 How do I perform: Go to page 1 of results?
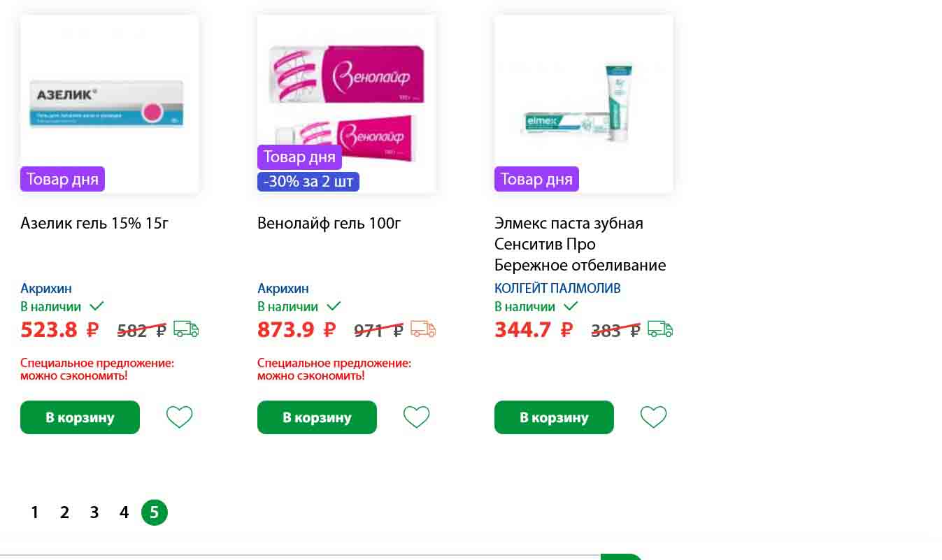tap(34, 512)
